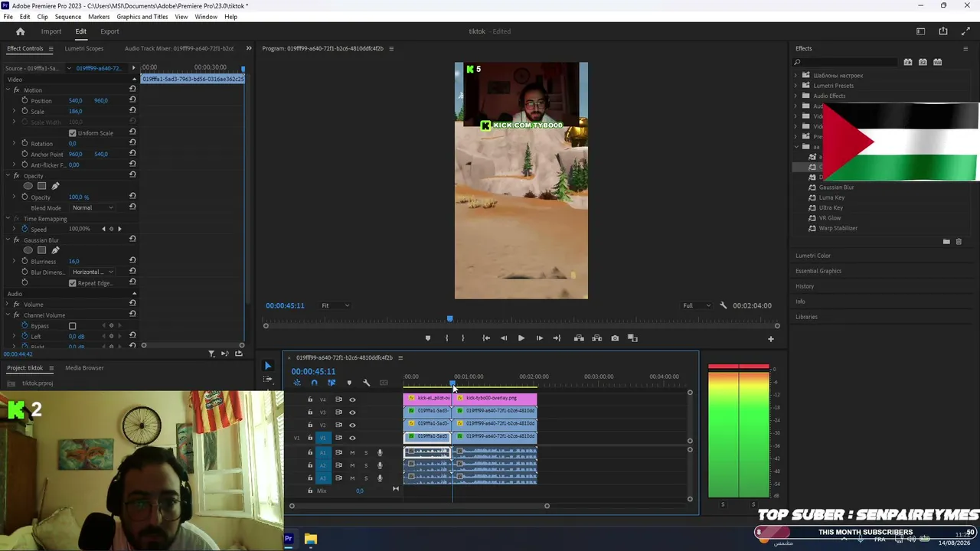The width and height of the screenshot is (980, 551).
Task: Open the Essential Graphics panel
Action: tap(818, 271)
